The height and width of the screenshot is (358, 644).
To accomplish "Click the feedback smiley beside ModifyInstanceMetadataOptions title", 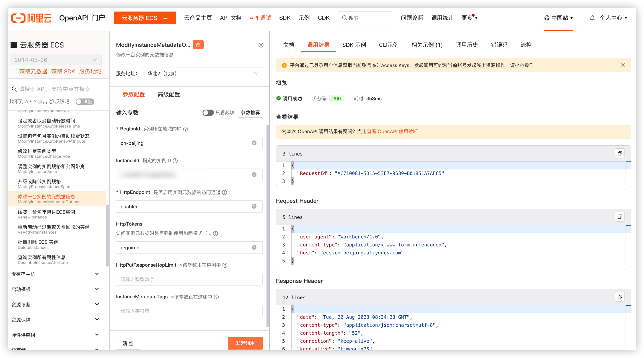I will click(261, 45).
